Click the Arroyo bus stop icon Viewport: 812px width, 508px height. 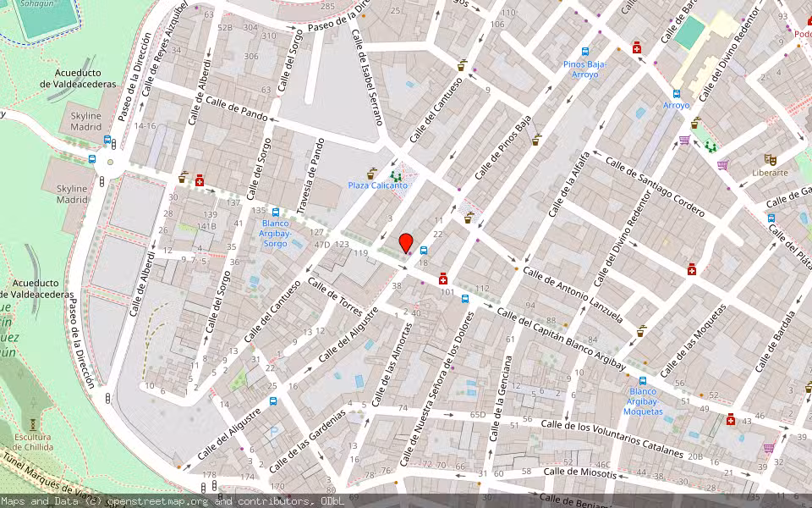[677, 94]
